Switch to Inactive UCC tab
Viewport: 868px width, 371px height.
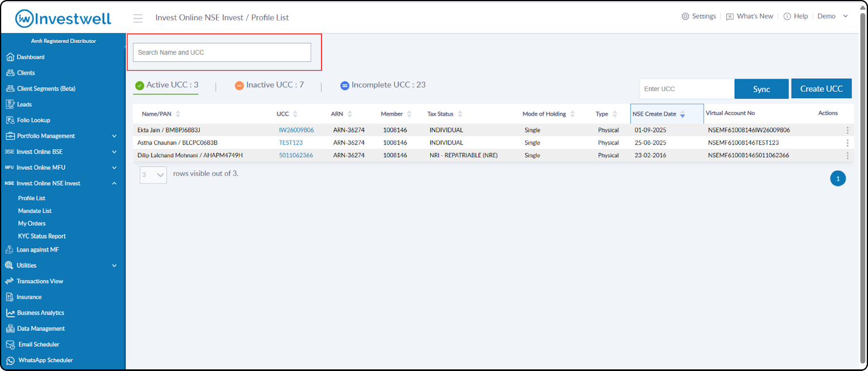269,85
